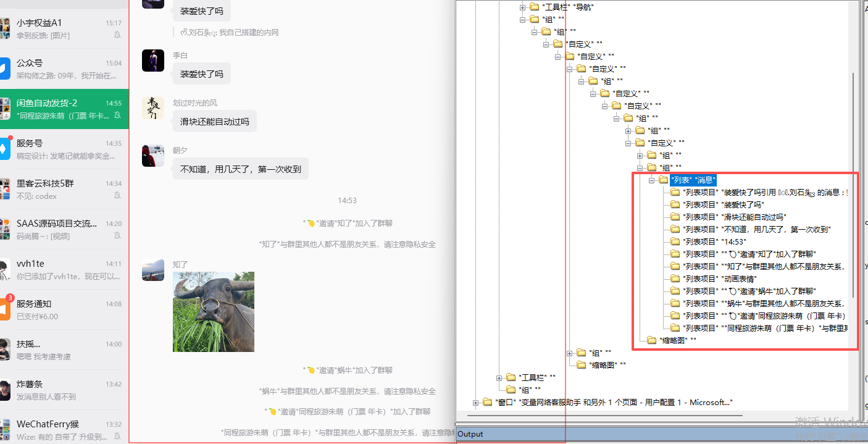Click the folder icon of the 滑块还能自动过吗 list item
This screenshot has height=444, width=868.
point(675,217)
